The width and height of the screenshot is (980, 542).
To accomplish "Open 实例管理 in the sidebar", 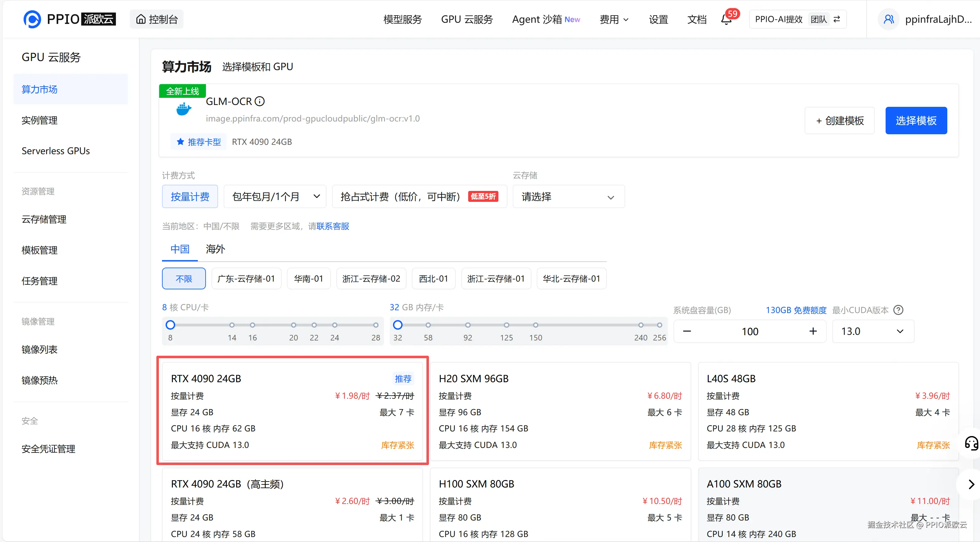I will coord(40,120).
